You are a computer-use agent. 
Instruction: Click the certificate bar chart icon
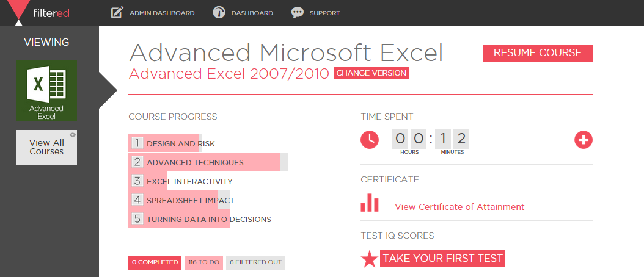[x=370, y=203]
